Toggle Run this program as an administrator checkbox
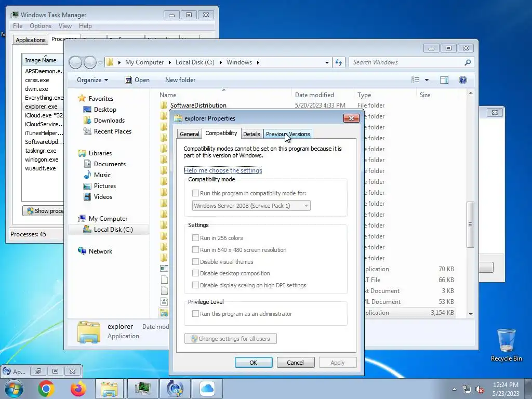 pyautogui.click(x=195, y=314)
